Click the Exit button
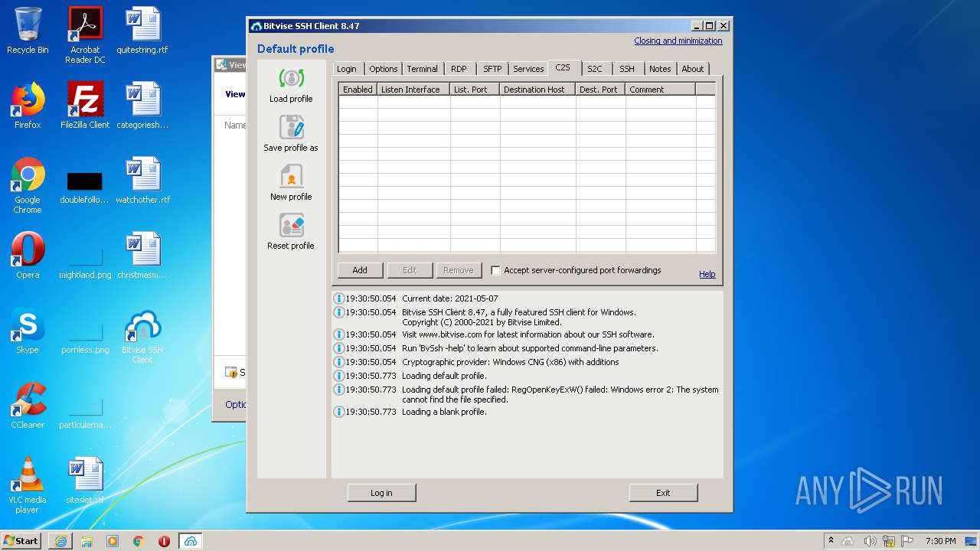Image resolution: width=980 pixels, height=551 pixels. click(x=663, y=493)
